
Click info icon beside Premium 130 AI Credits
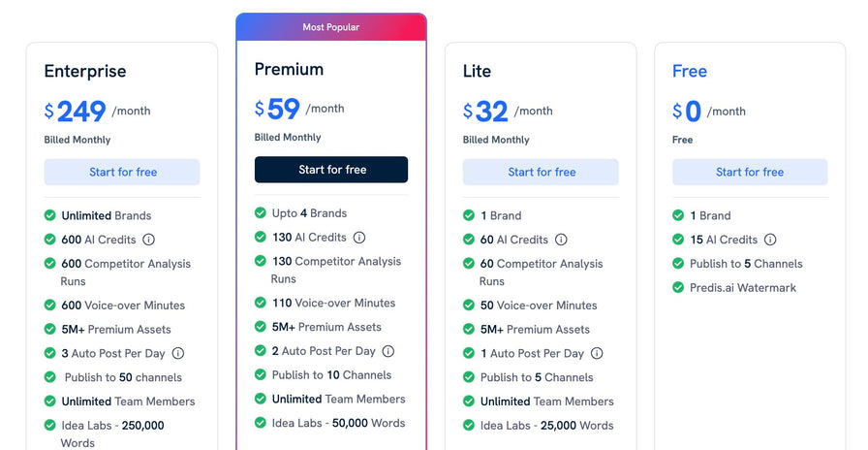[359, 238]
